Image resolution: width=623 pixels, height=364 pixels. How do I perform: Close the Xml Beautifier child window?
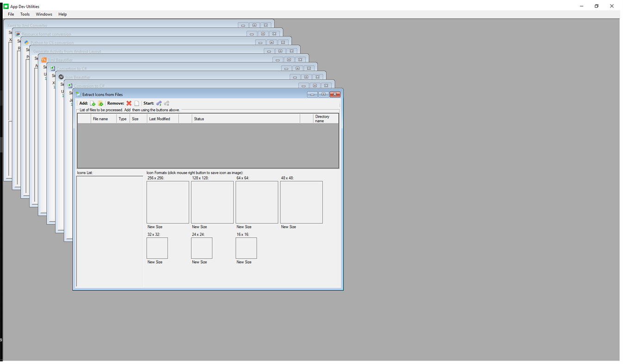300,60
